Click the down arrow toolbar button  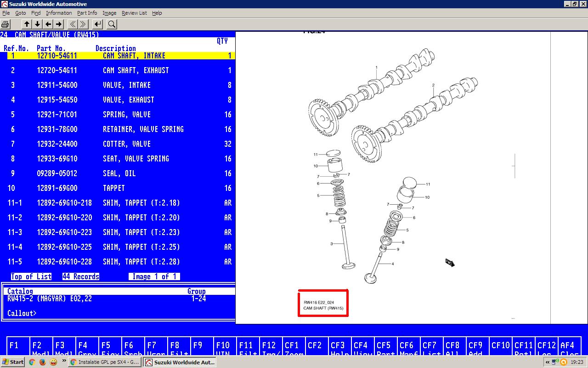point(38,24)
